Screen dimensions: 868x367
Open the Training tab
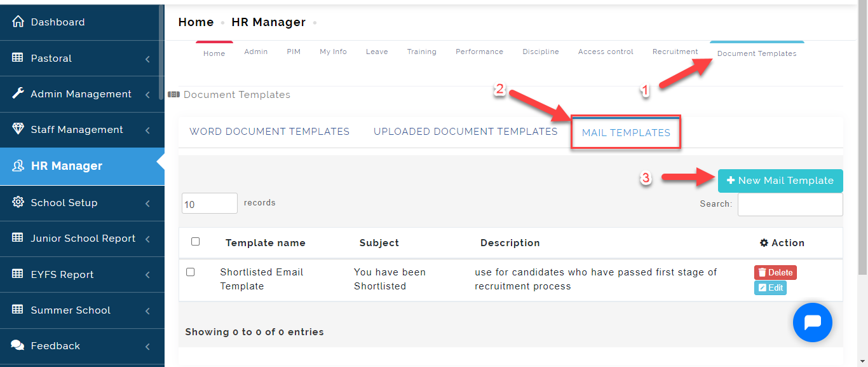tap(422, 52)
